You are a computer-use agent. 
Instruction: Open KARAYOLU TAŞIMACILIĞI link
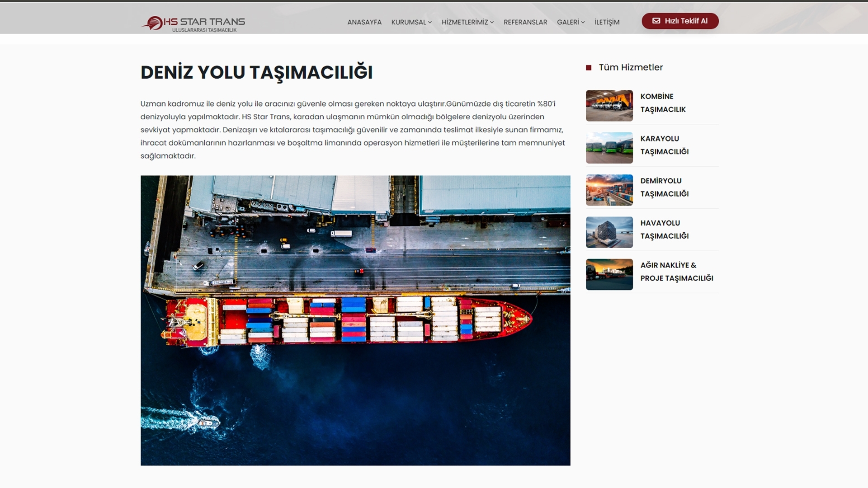click(665, 145)
